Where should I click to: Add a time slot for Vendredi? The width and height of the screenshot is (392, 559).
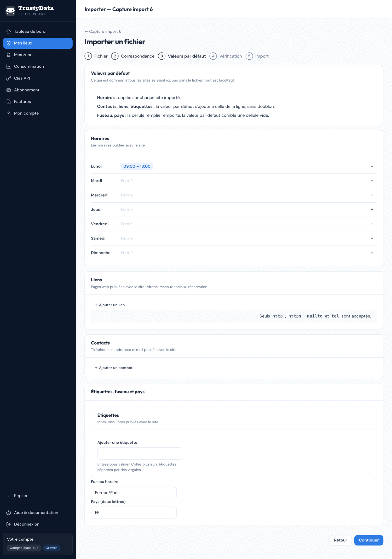click(372, 224)
